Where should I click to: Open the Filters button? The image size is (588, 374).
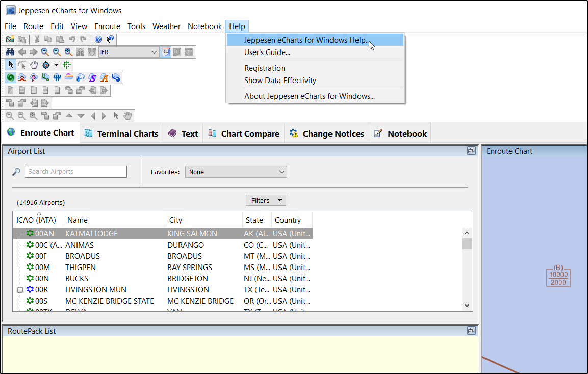point(265,201)
